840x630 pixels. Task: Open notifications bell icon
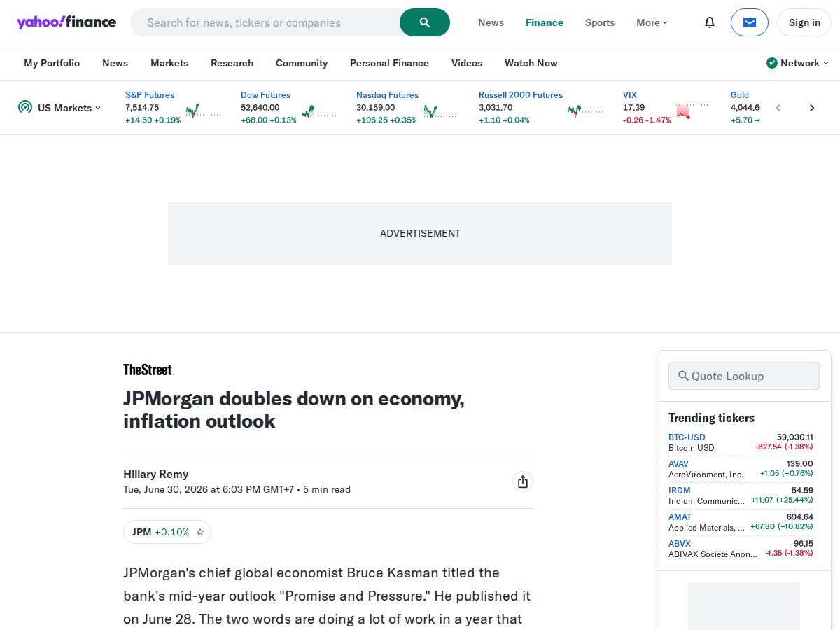[710, 22]
